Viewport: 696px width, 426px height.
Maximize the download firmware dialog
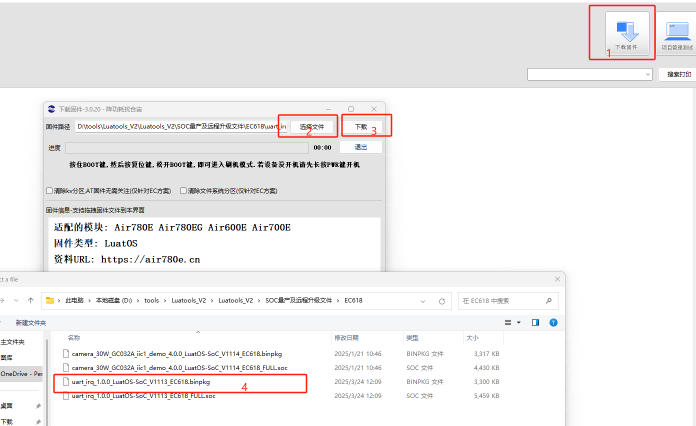click(x=351, y=109)
